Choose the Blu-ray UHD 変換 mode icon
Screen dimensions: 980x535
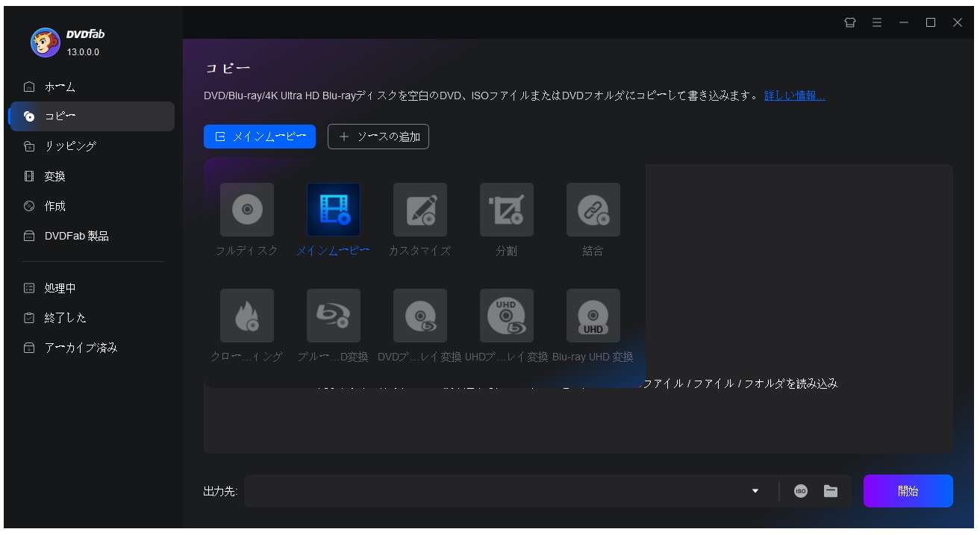tap(593, 316)
